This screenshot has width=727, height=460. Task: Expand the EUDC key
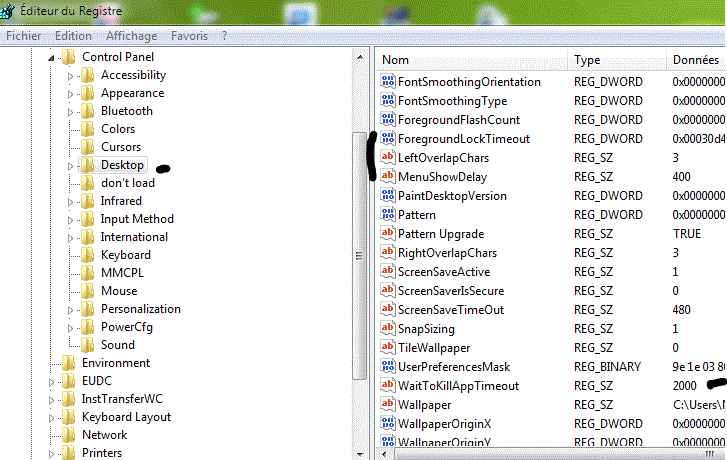tap(51, 382)
